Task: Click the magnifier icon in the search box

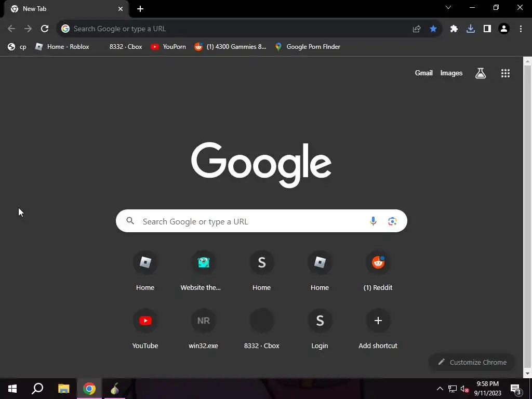Action: click(130, 221)
